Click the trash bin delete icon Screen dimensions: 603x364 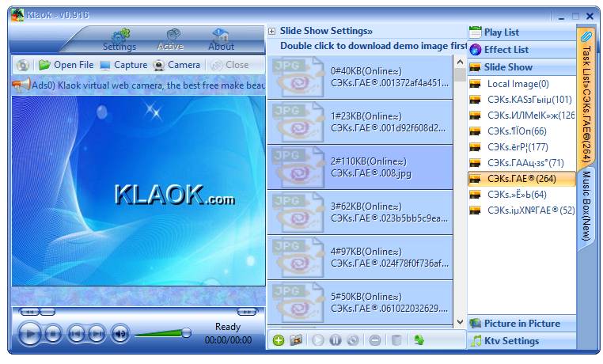point(396,340)
